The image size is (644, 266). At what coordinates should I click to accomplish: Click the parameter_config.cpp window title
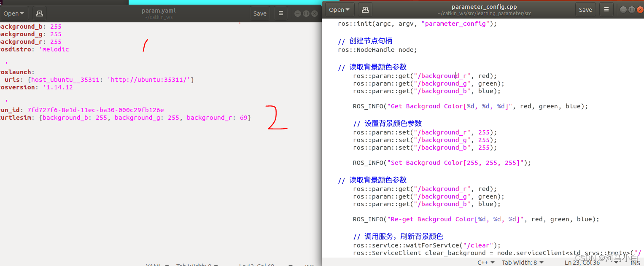(484, 7)
